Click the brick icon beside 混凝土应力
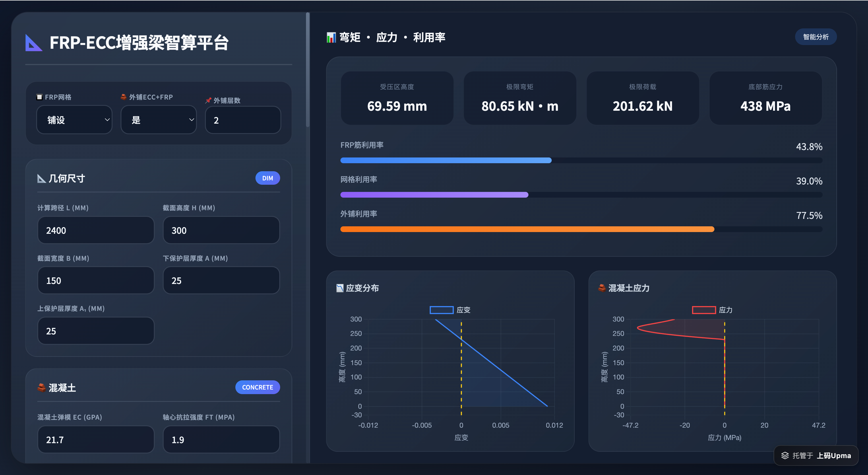This screenshot has width=868, height=475. pos(602,288)
